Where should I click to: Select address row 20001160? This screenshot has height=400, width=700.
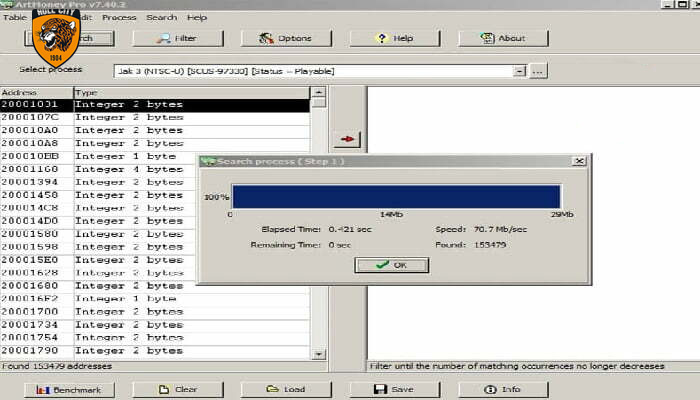[98, 169]
